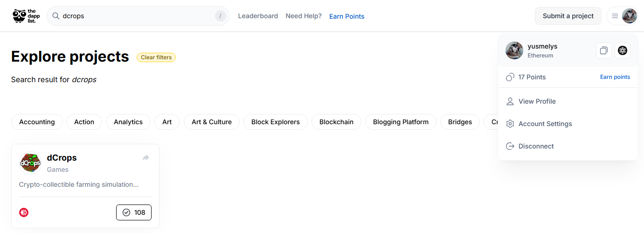
Task: Click Earn Points in the top navigation
Action: [x=347, y=16]
